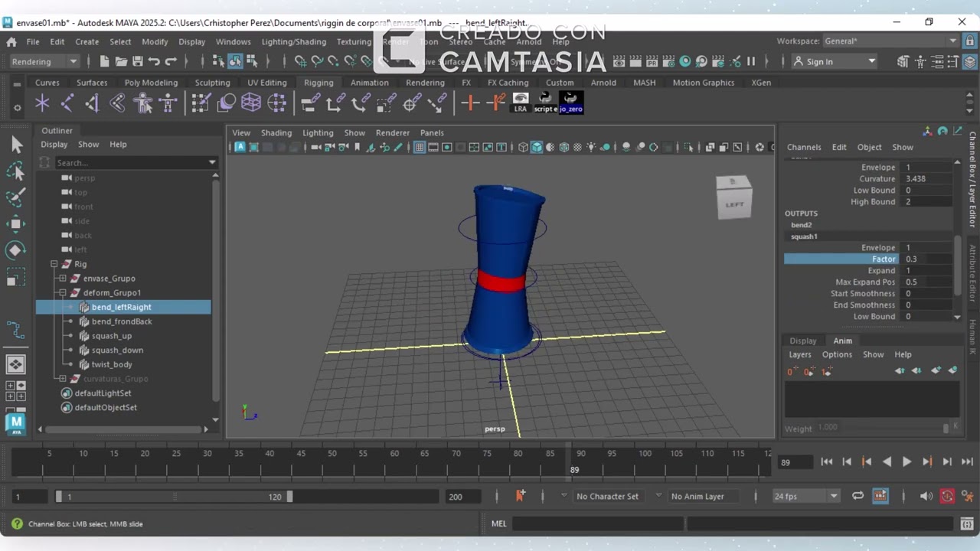Open the Rendering menu set dropdown
The image size is (980, 551).
tap(44, 61)
